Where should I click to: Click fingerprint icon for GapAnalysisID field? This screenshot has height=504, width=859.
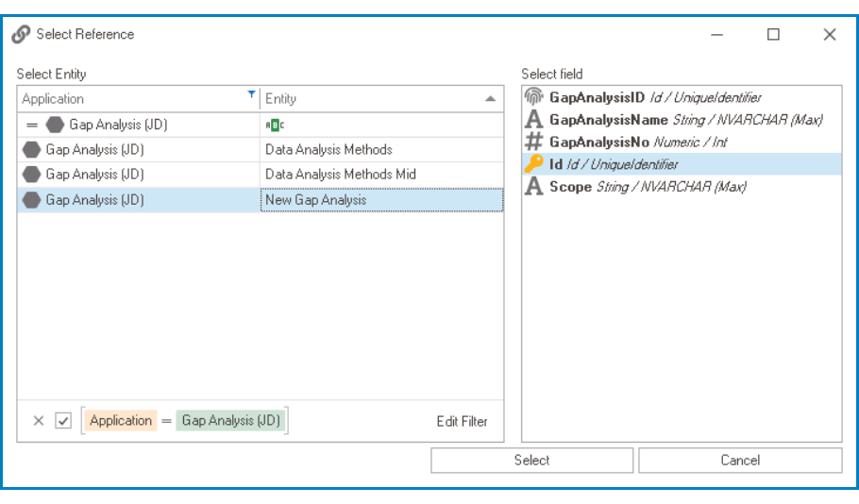pos(533,97)
